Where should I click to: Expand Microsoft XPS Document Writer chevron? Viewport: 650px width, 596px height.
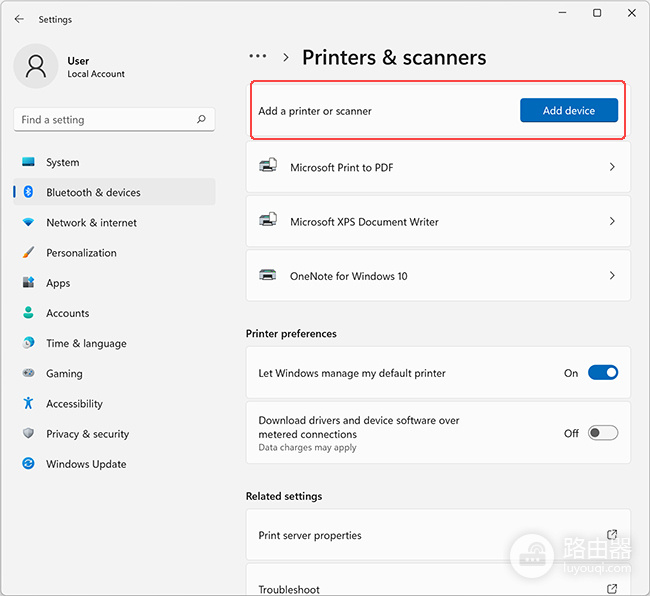click(612, 221)
